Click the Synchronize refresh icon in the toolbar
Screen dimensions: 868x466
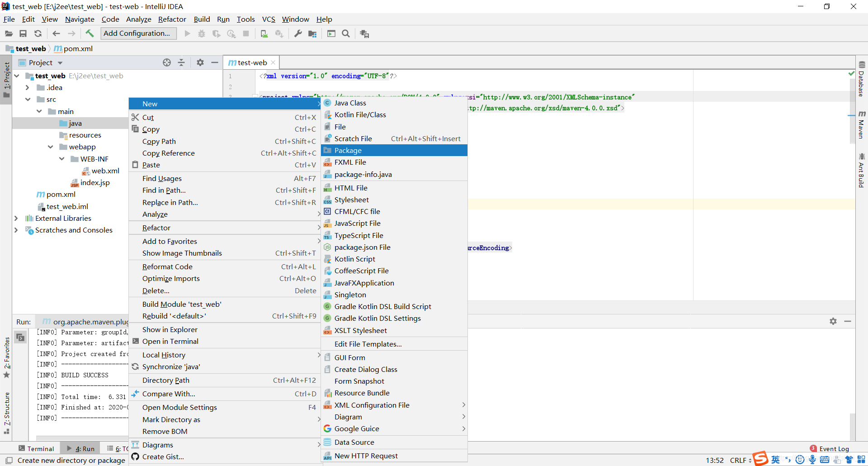click(x=38, y=33)
